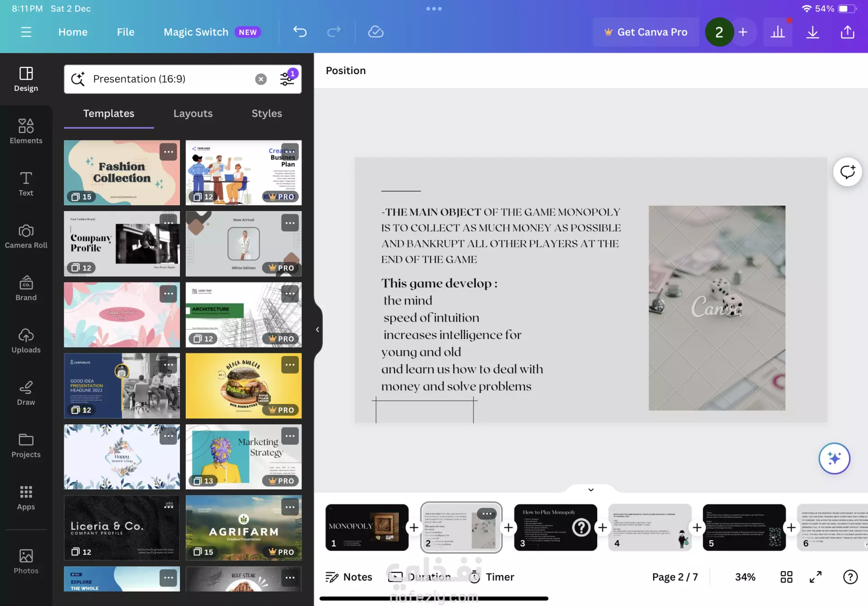Viewport: 868px width, 606px height.
Task: Open the Brand panel
Action: pyautogui.click(x=26, y=288)
